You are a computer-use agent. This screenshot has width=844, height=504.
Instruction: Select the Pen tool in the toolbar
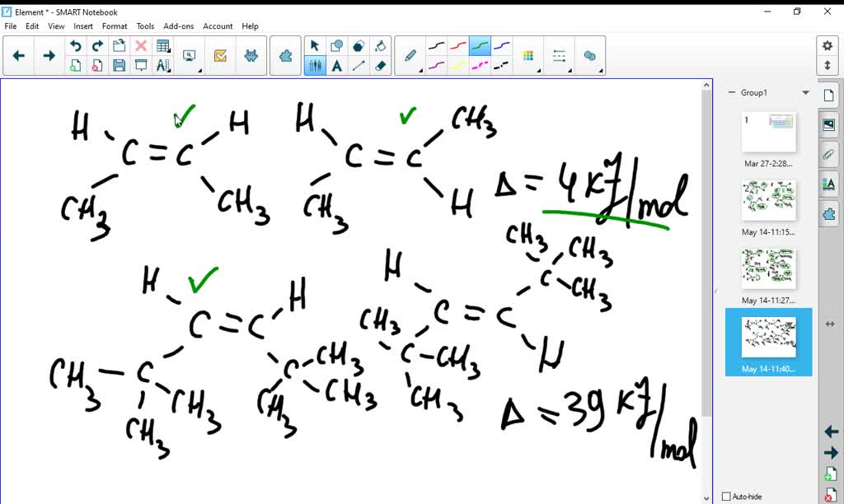click(x=410, y=55)
